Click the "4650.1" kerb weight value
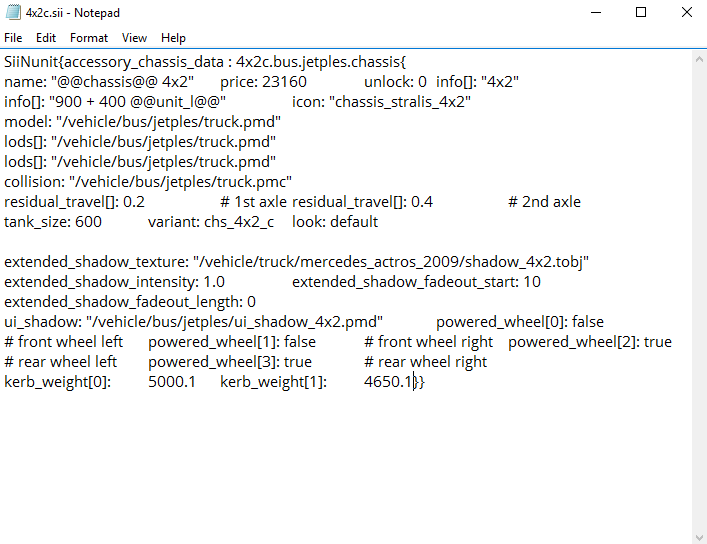This screenshot has height=544, width=707. pos(388,382)
